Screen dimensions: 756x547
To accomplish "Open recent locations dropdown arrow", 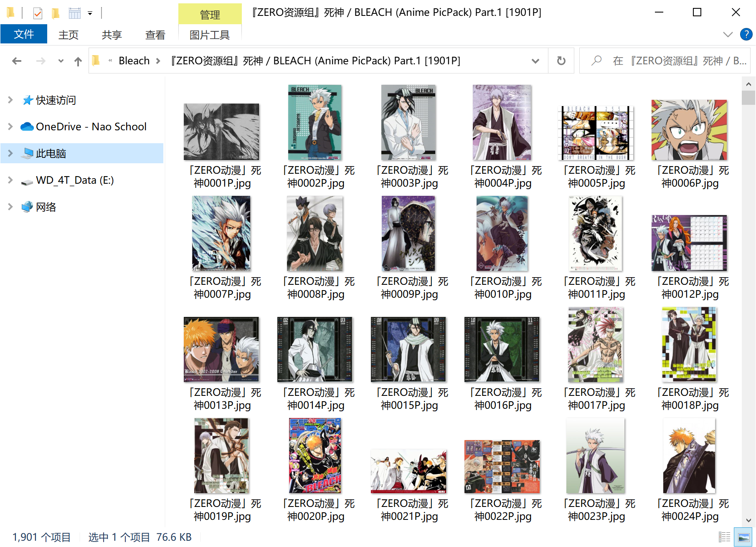I will [x=61, y=61].
